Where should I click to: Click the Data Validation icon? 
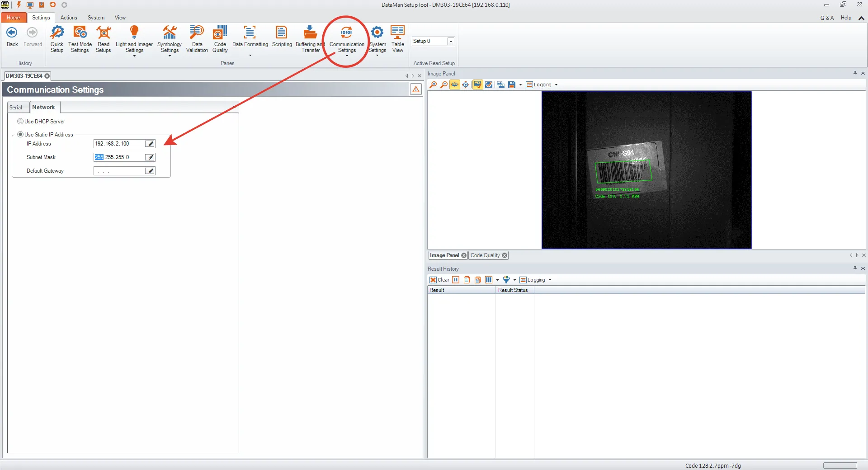pyautogui.click(x=197, y=38)
